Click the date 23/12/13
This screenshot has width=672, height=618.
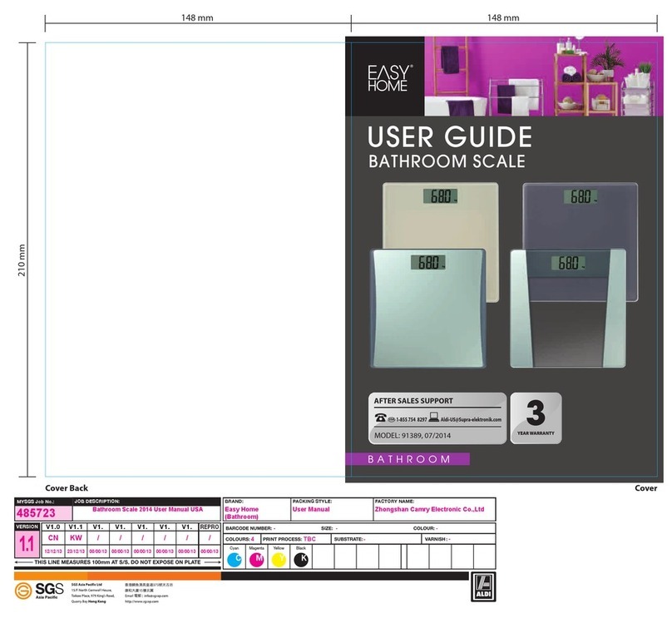[x=76, y=551]
